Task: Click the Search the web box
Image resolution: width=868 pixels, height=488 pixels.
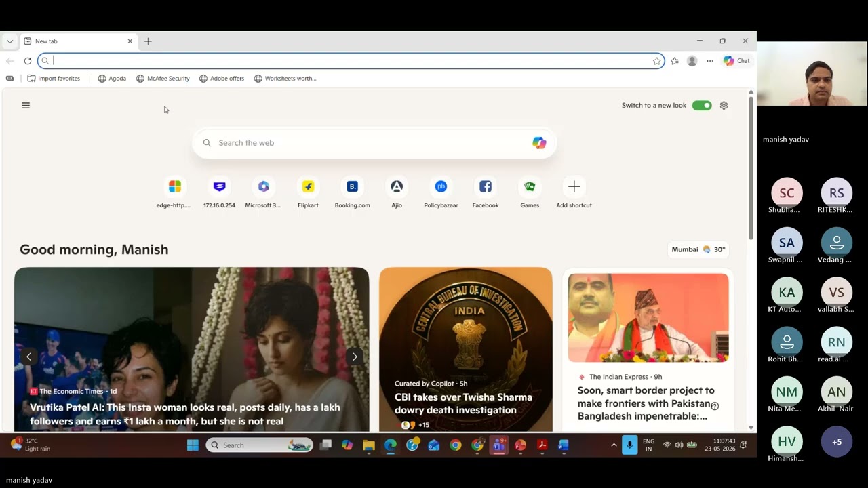Action: [x=374, y=143]
